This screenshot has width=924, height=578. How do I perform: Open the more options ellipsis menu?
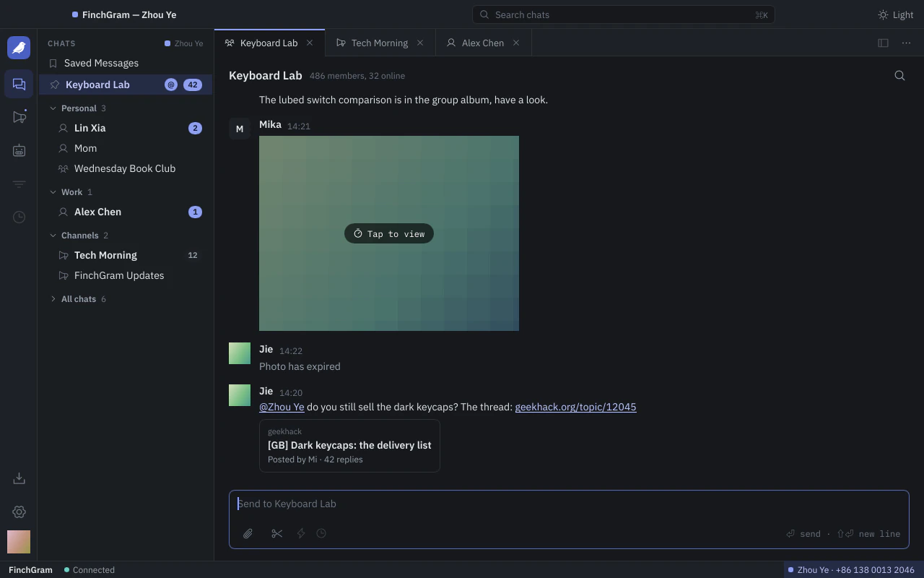(x=906, y=43)
